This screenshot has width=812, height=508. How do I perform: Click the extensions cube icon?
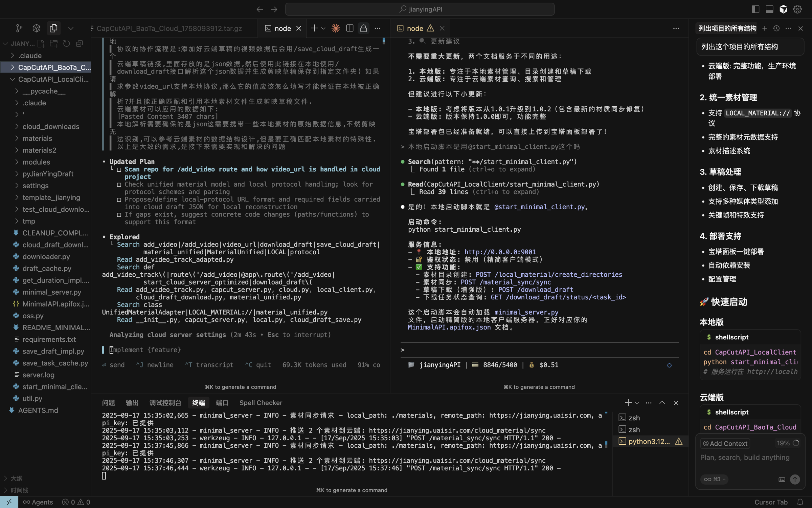pos(37,28)
